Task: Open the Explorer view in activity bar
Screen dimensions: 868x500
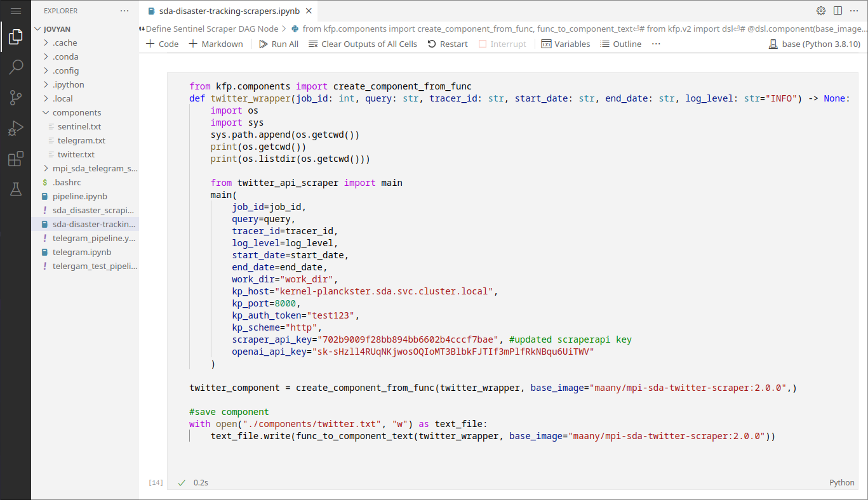Action: pos(16,37)
